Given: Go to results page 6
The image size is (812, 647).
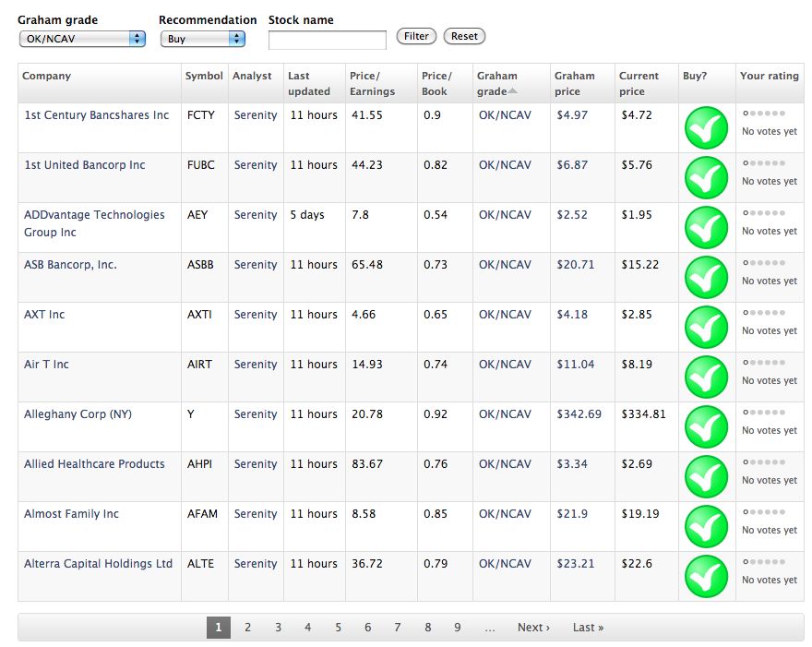Looking at the screenshot, I should (x=367, y=628).
